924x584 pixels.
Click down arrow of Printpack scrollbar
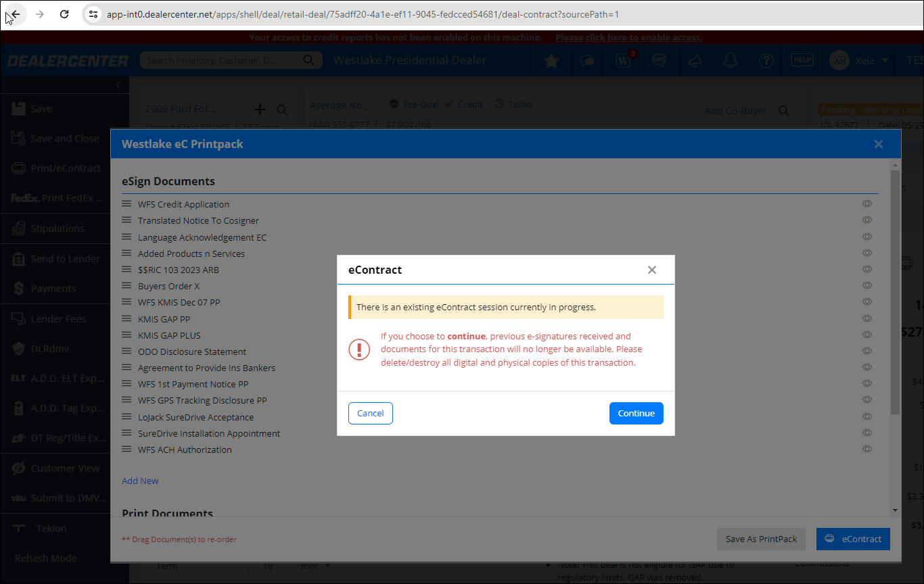895,510
